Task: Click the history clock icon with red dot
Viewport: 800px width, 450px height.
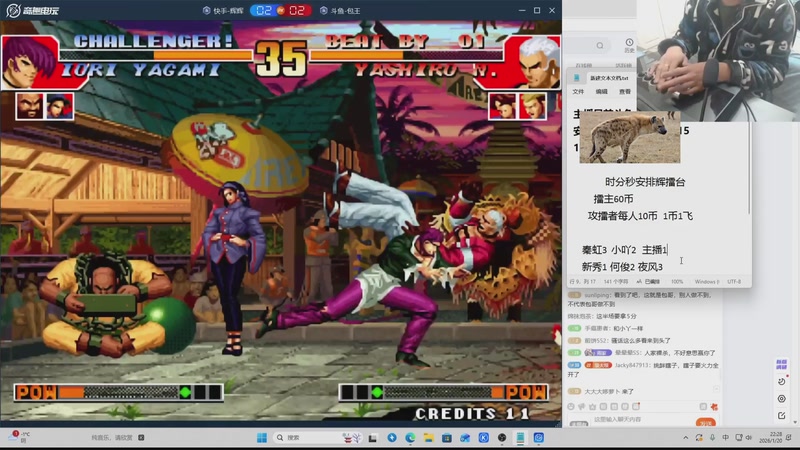Action: click(782, 381)
